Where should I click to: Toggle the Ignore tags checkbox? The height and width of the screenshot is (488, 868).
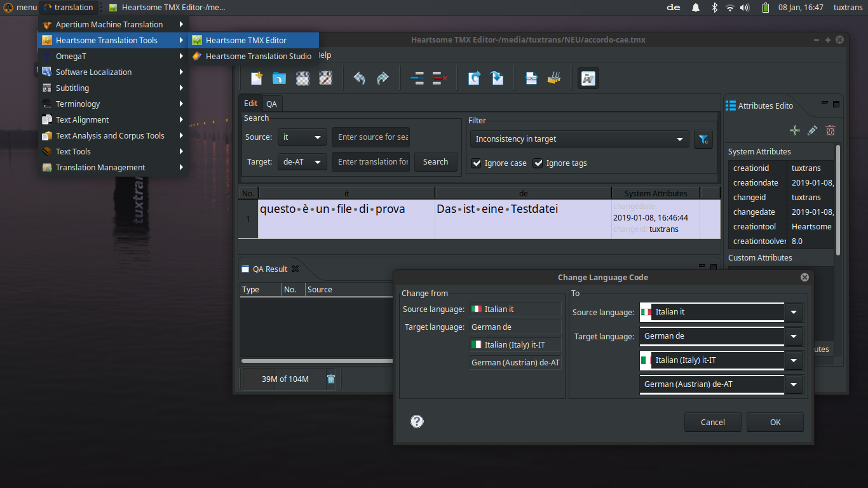pos(538,163)
